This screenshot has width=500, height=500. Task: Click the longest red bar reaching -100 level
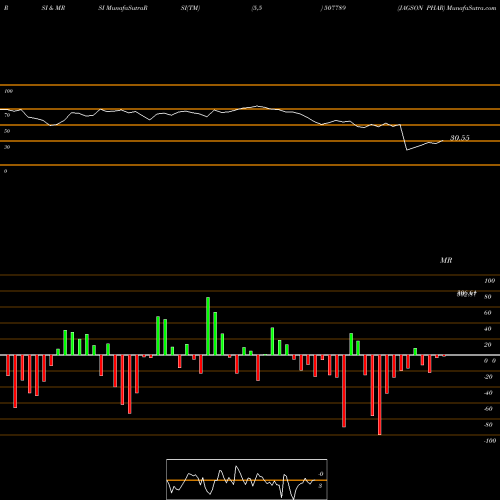pyautogui.click(x=379, y=395)
